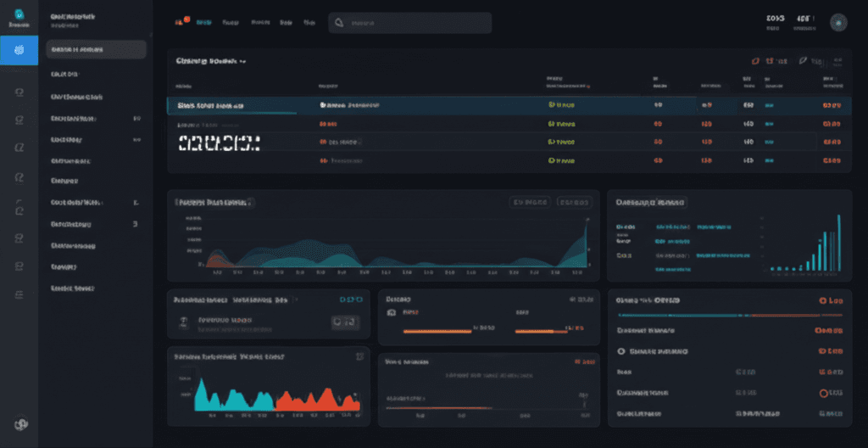Click the grid view icon above the table
Screen dimensions: 868x448
coord(837,61)
